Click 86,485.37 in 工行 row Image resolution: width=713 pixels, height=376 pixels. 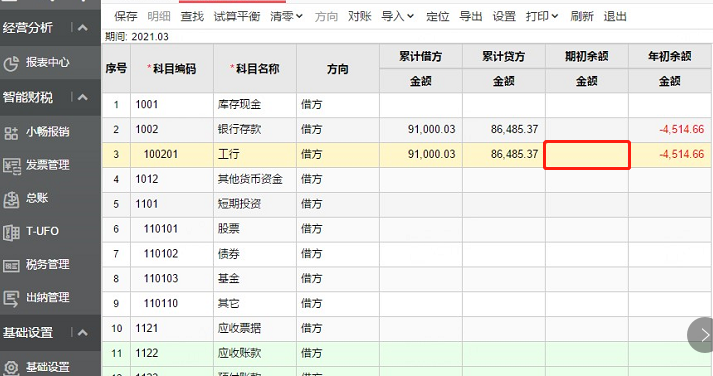[514, 155]
